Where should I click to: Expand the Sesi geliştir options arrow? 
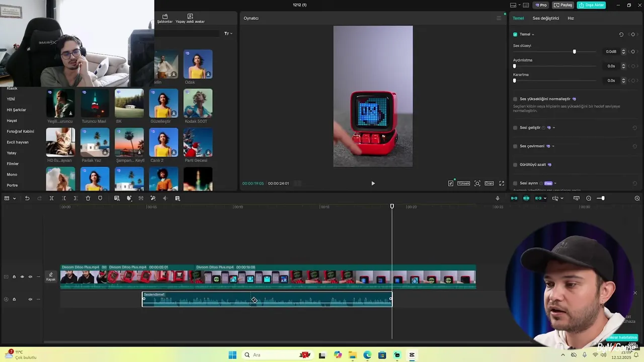(x=554, y=128)
